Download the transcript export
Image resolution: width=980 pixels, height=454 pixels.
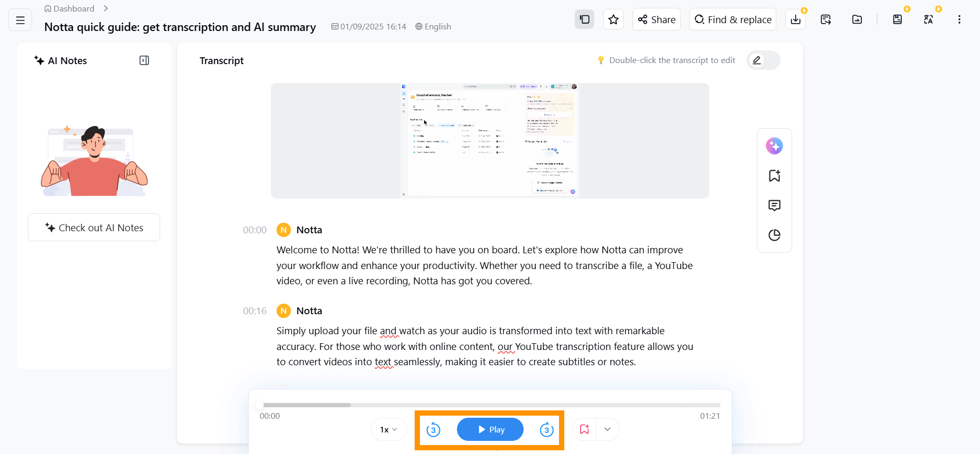(x=796, y=19)
